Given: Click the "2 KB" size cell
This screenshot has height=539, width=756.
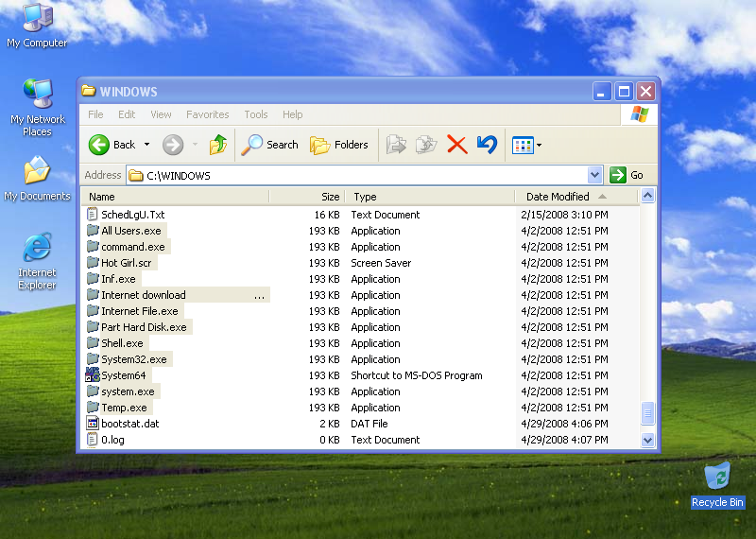Looking at the screenshot, I should (329, 424).
